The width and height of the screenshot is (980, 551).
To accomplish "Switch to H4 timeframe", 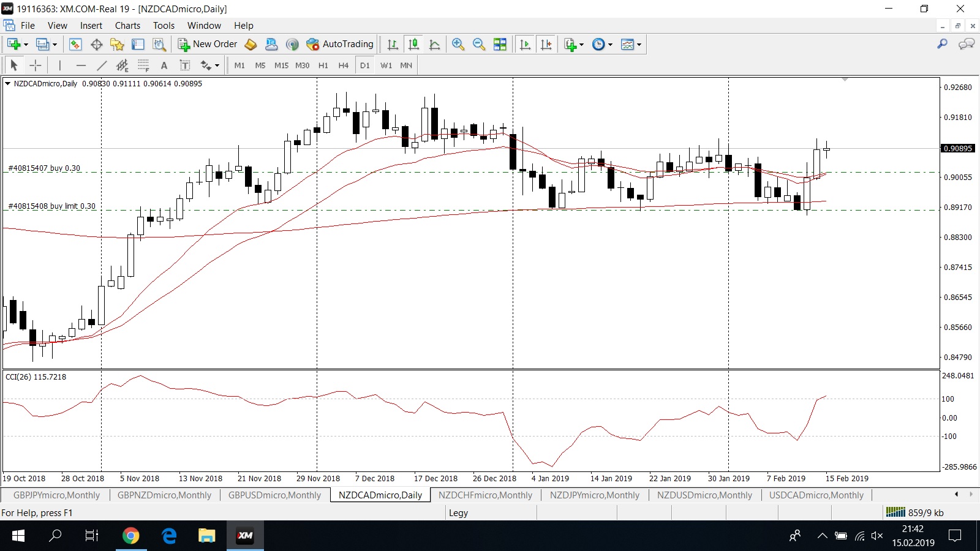I will click(344, 66).
